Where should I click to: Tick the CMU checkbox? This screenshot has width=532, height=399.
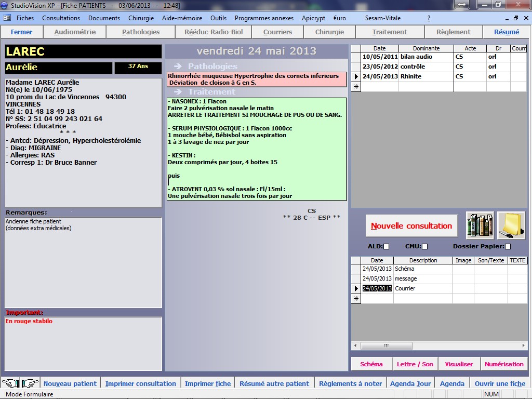[424, 246]
